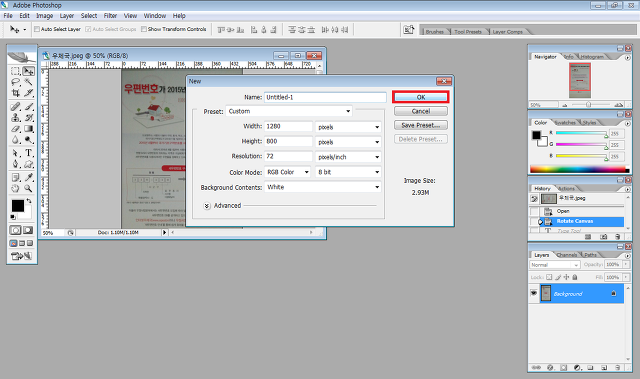The width and height of the screenshot is (640, 379).
Task: Select the History Brush tool
Action: tap(28, 118)
